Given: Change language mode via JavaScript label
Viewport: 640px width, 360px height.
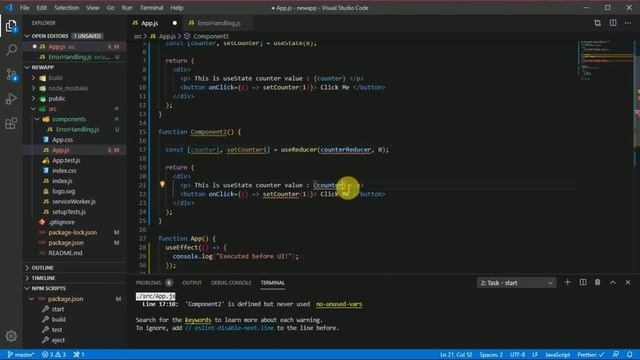Looking at the screenshot, I should pyautogui.click(x=558, y=355).
